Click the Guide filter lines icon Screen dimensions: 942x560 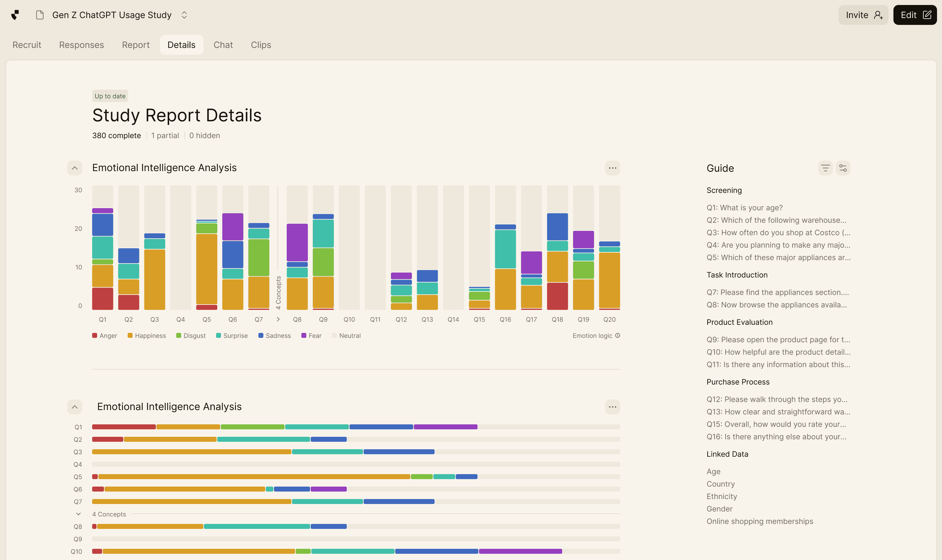pos(825,168)
